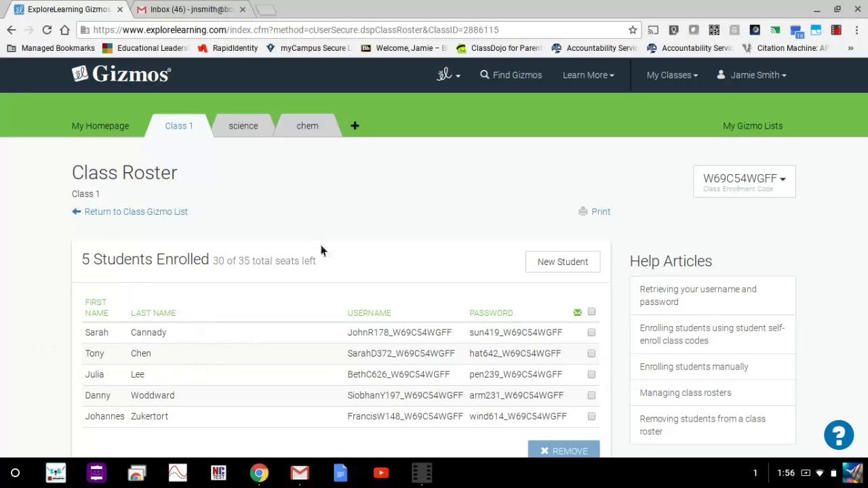
Task: Switch to the science class tab
Action: [x=243, y=126]
